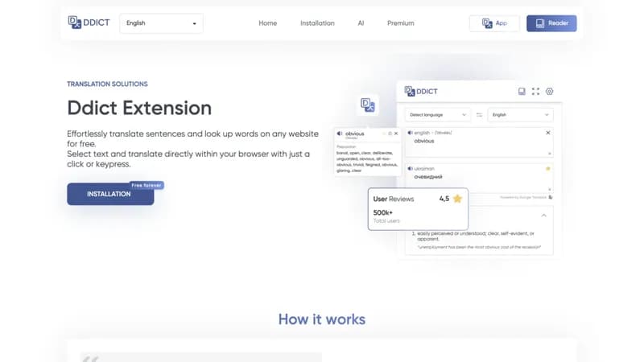Open the Premium menu item
Screen dimensions: 644x362
click(x=400, y=23)
